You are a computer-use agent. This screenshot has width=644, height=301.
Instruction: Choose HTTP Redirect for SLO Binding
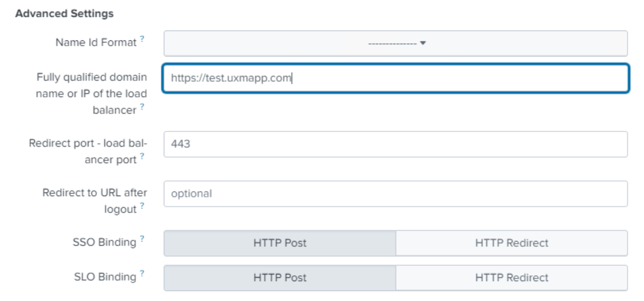point(511,278)
